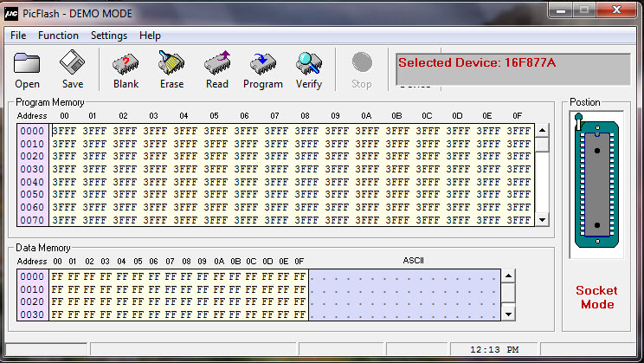The image size is (644, 363).
Task: Open the Help menu
Action: coord(150,36)
